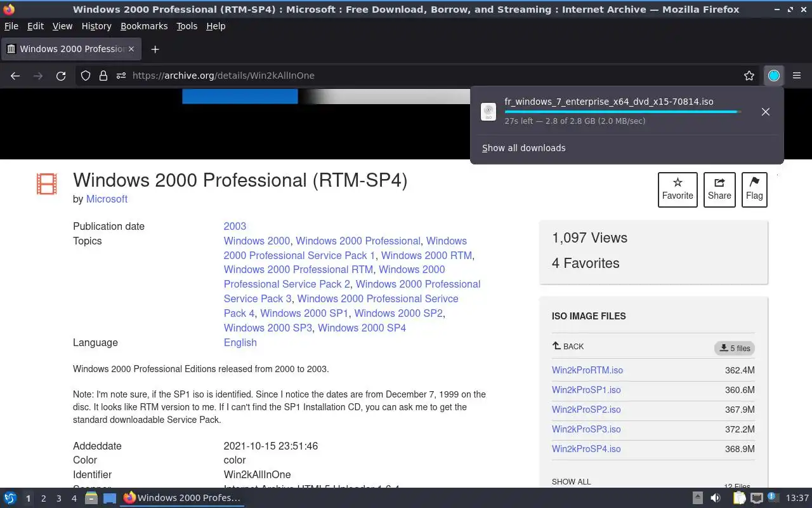Switch to workspace 3
The width and height of the screenshot is (812, 508).
pyautogui.click(x=58, y=498)
